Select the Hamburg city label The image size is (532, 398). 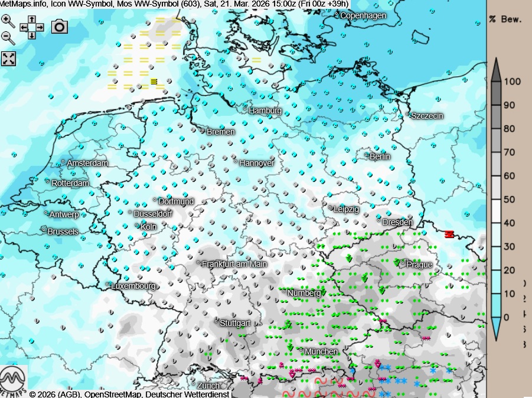[265, 110]
